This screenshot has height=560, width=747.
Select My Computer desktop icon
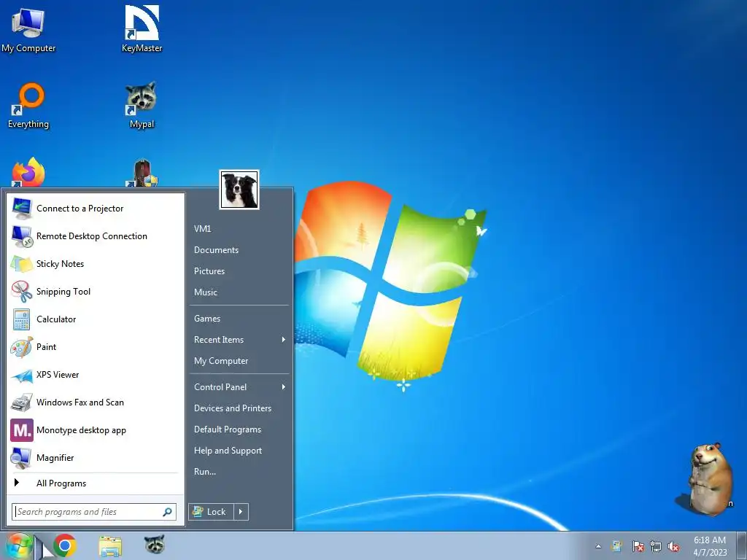28,29
